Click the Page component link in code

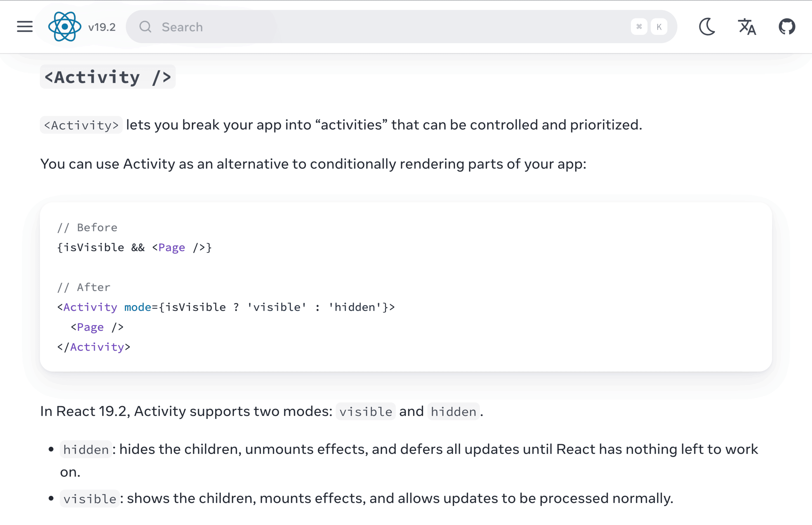tap(171, 247)
